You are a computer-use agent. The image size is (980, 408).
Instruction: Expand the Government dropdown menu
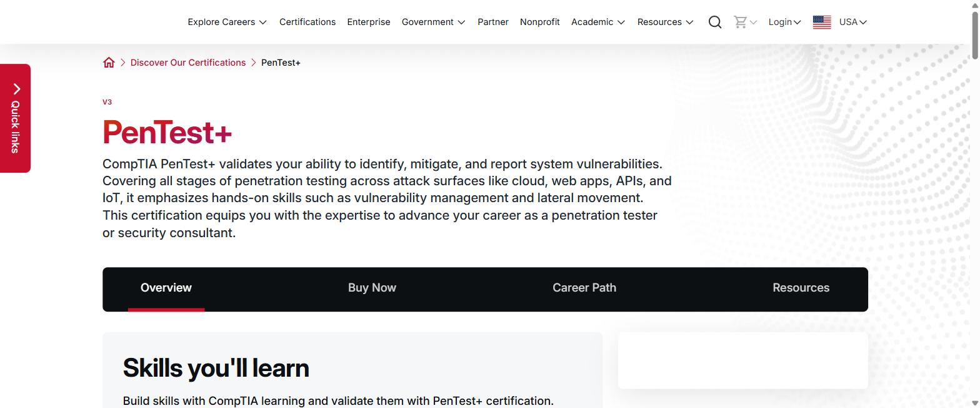point(433,22)
